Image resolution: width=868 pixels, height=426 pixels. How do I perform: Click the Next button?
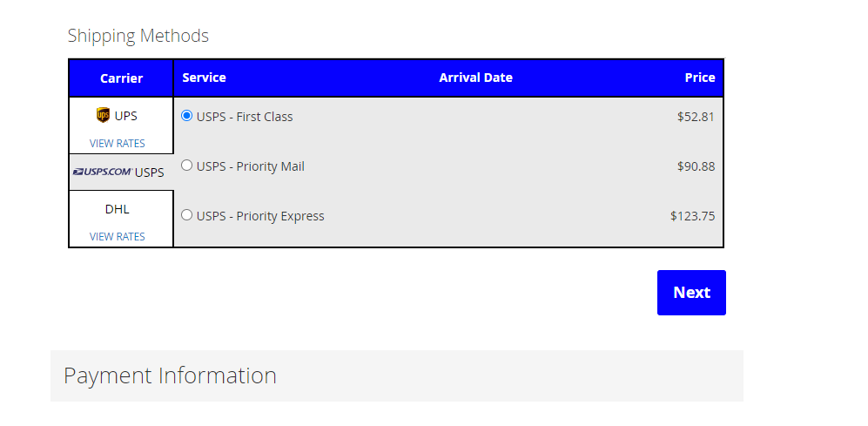click(691, 293)
